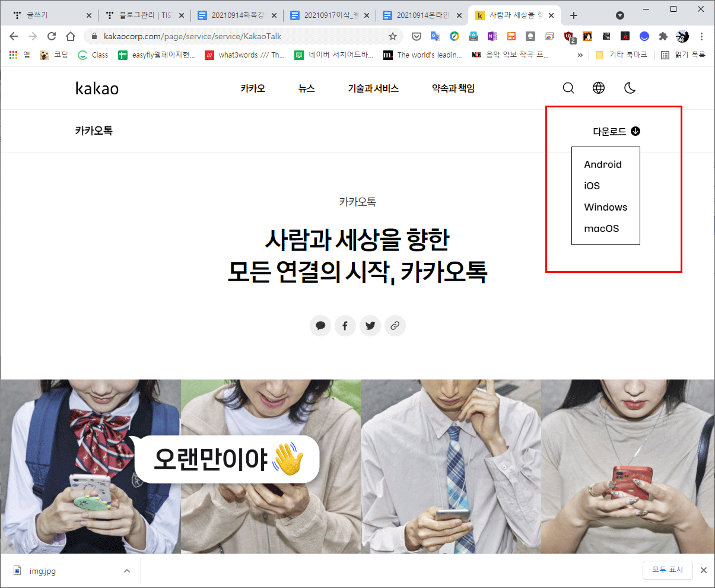Open the 네이버 서치어드바 bookmark
The image size is (715, 588).
334,55
